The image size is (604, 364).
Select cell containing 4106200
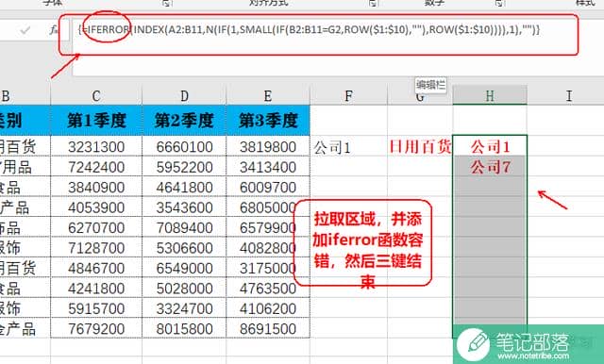(x=268, y=308)
